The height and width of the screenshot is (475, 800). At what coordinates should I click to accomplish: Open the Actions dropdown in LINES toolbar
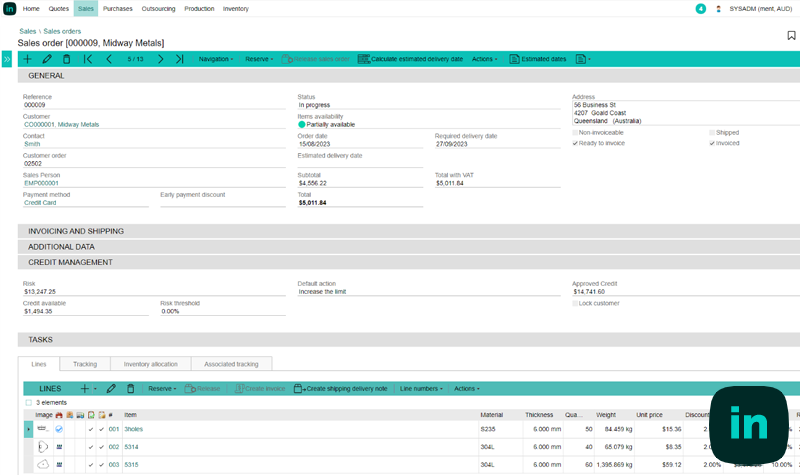(467, 389)
